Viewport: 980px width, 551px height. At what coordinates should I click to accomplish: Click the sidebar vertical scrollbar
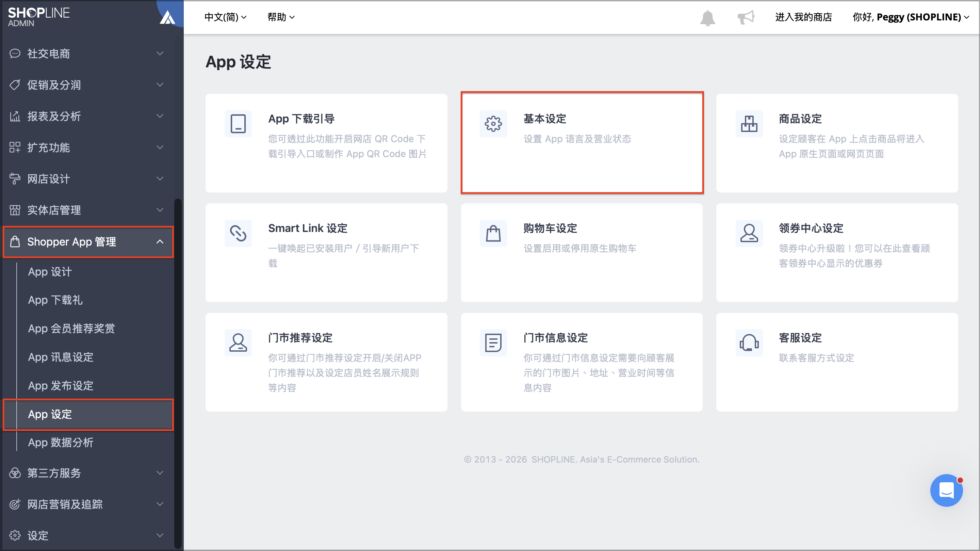pos(178,373)
